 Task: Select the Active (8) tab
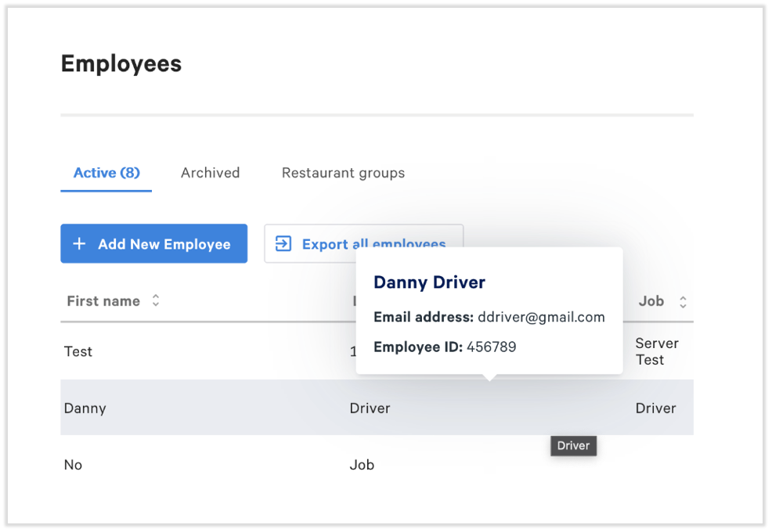(106, 172)
